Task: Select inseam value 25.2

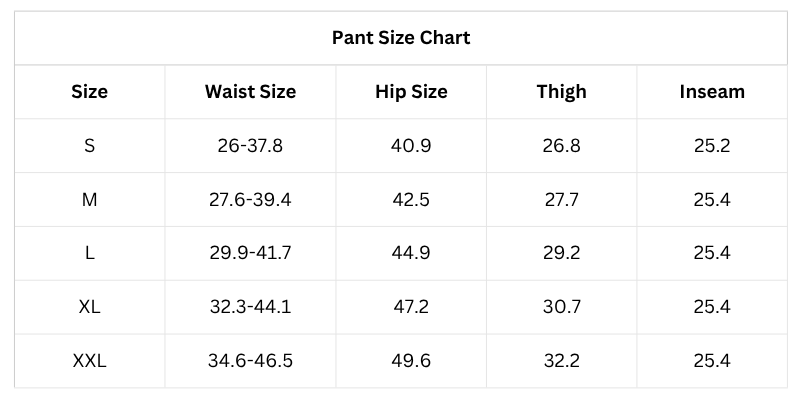Action: pos(712,146)
